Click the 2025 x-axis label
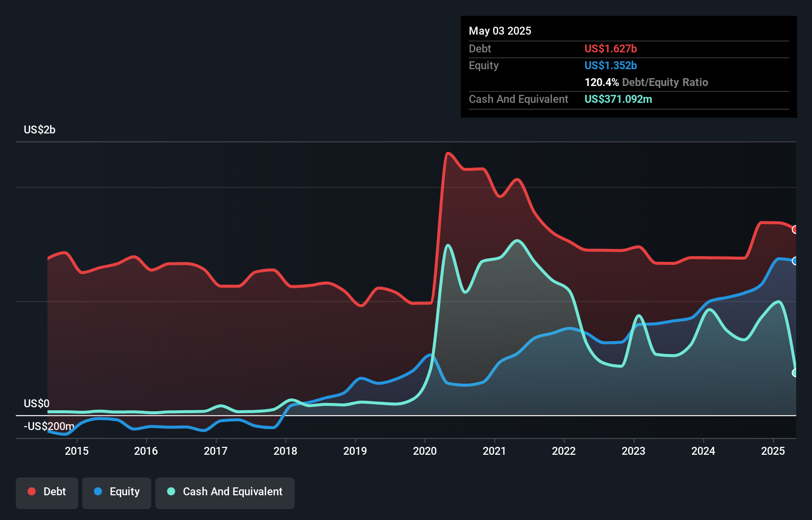This screenshot has width=812, height=520. pos(773,451)
